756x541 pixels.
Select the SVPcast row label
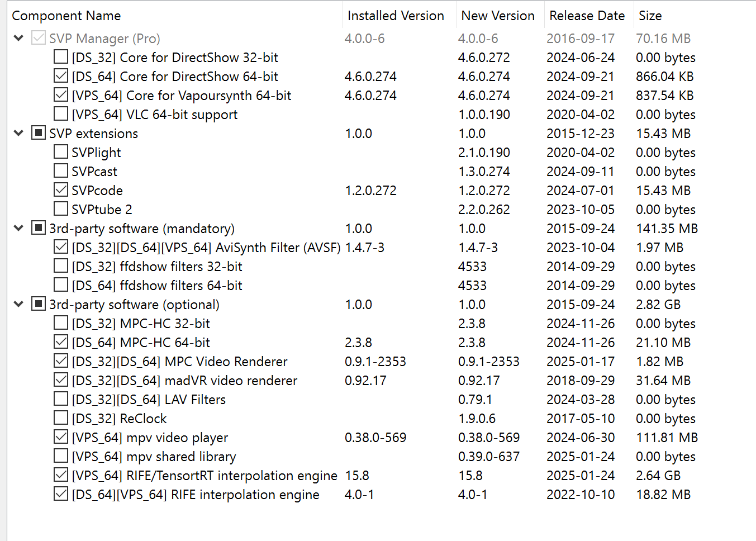click(x=94, y=172)
